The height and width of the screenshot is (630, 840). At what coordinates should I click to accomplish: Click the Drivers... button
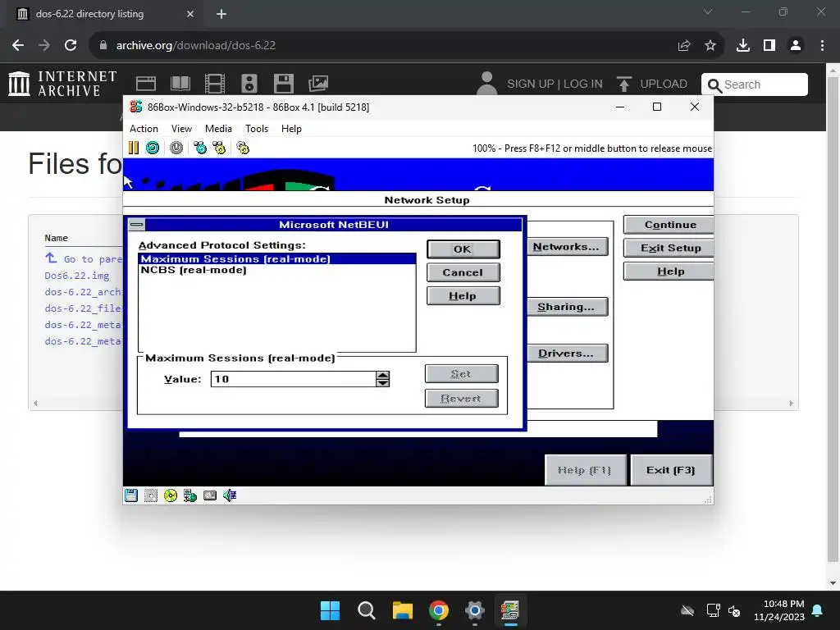(567, 354)
